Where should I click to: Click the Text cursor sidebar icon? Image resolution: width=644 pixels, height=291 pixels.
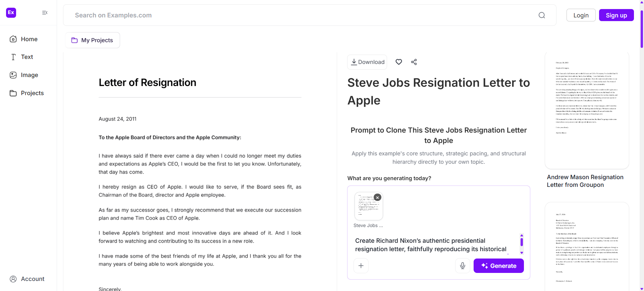[x=13, y=57]
